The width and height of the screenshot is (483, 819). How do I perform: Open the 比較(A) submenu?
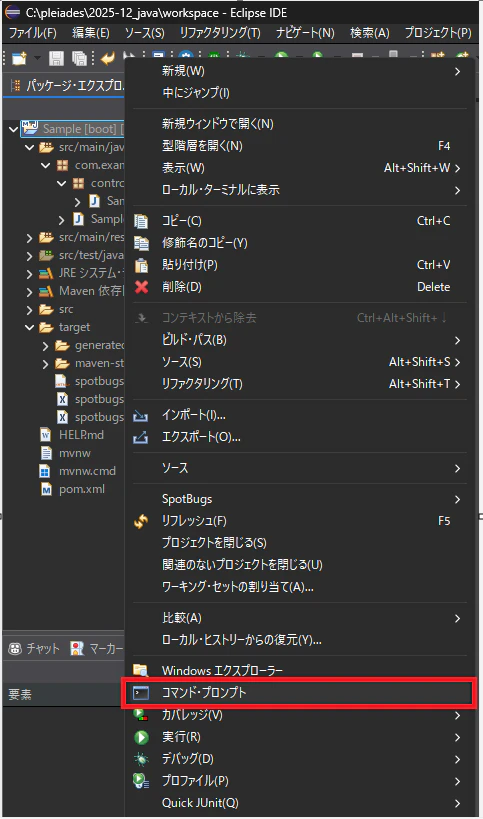299,618
